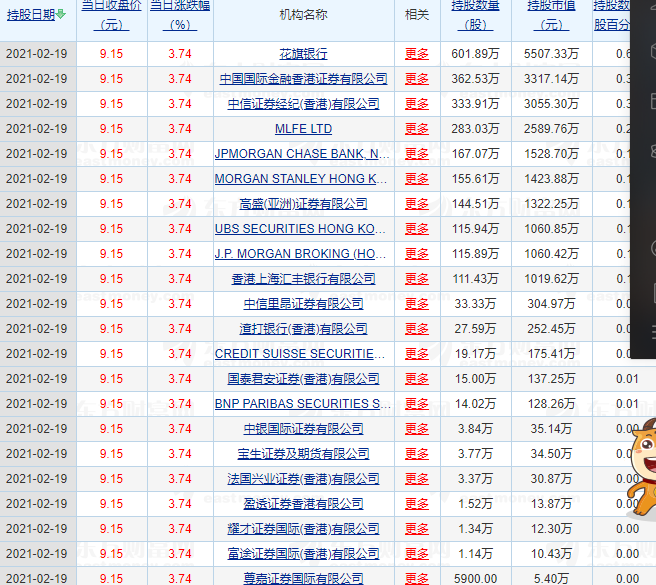This screenshot has width=656, height=585.
Task: Open 香港上海汇丰银行有限公司 link
Action: [303, 279]
